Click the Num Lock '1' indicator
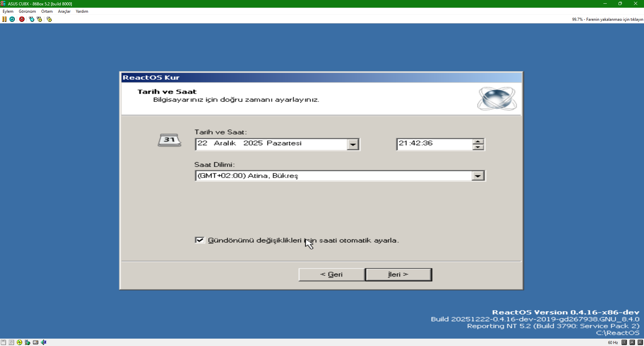The height and width of the screenshot is (346, 644). click(624, 342)
